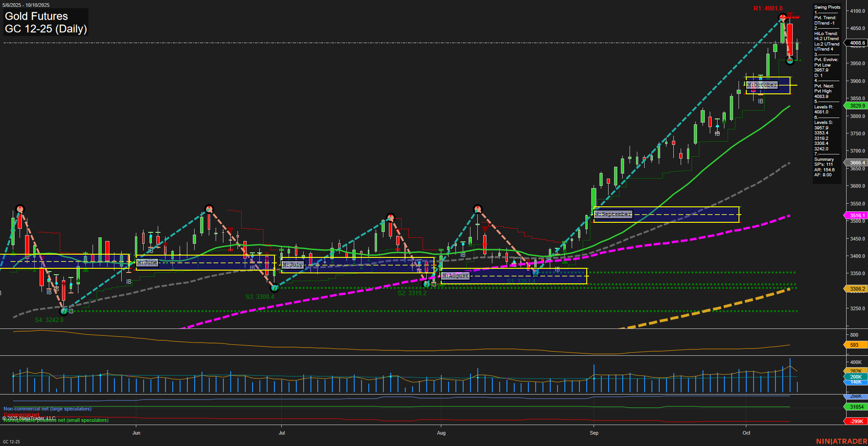This screenshot has height=446, width=868.
Task: Select the yellow 3306.2 price axis marker
Action: click(856, 288)
